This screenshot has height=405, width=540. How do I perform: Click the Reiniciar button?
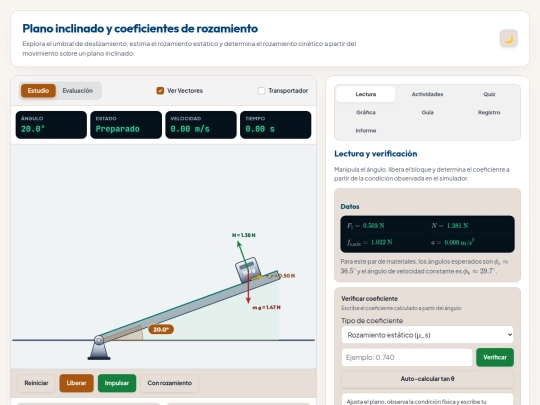pos(36,383)
